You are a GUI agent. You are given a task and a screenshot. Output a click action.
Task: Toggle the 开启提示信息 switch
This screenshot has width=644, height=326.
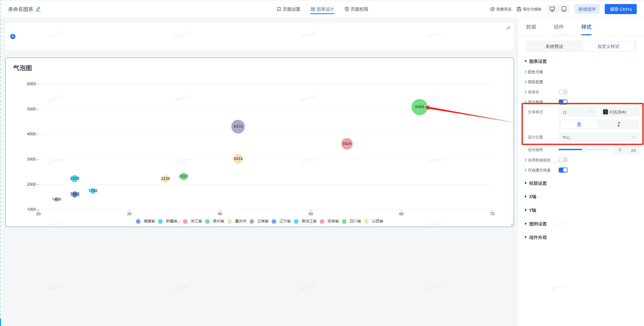pos(563,170)
